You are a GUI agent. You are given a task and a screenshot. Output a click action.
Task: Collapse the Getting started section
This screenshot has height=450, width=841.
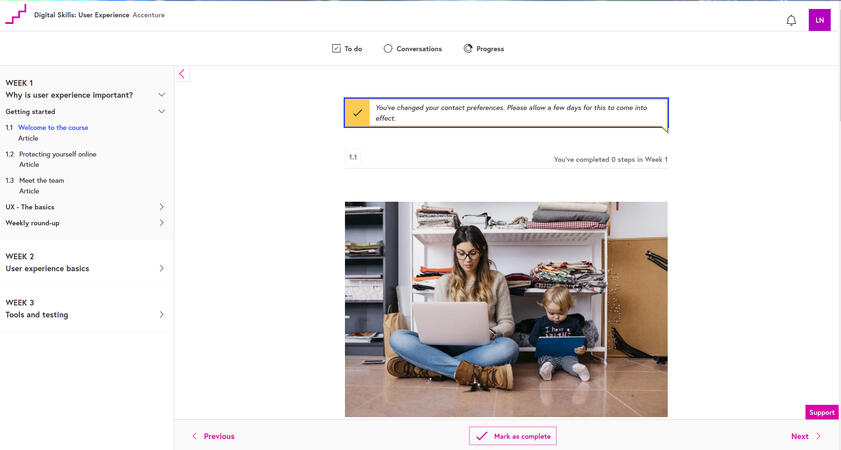161,112
